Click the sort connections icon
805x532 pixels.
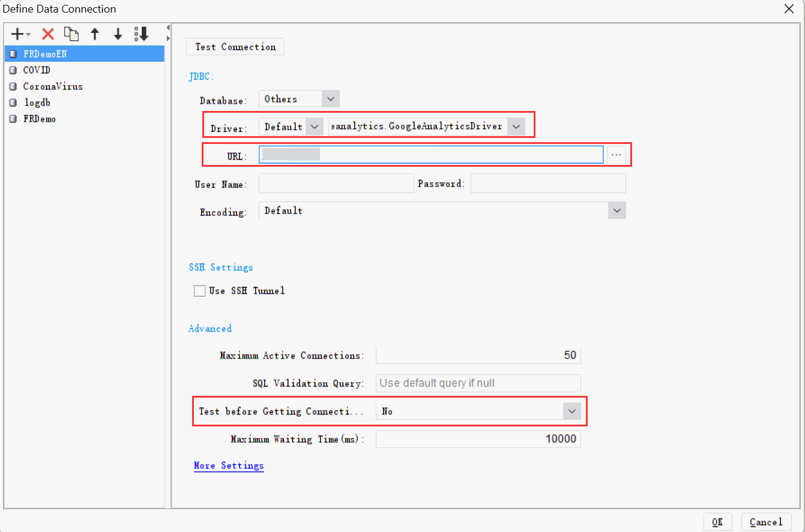[141, 34]
